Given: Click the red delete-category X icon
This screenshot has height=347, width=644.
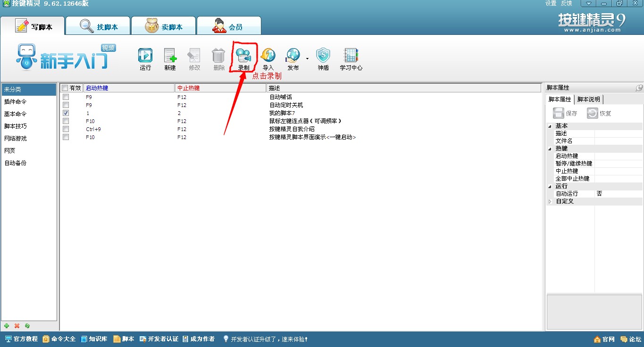Looking at the screenshot, I should [17, 326].
